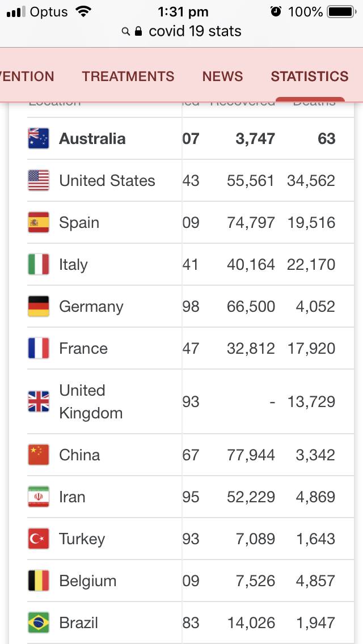The width and height of the screenshot is (363, 644).
Task: Select Brazil's deaths figure 1,947
Action: [315, 623]
